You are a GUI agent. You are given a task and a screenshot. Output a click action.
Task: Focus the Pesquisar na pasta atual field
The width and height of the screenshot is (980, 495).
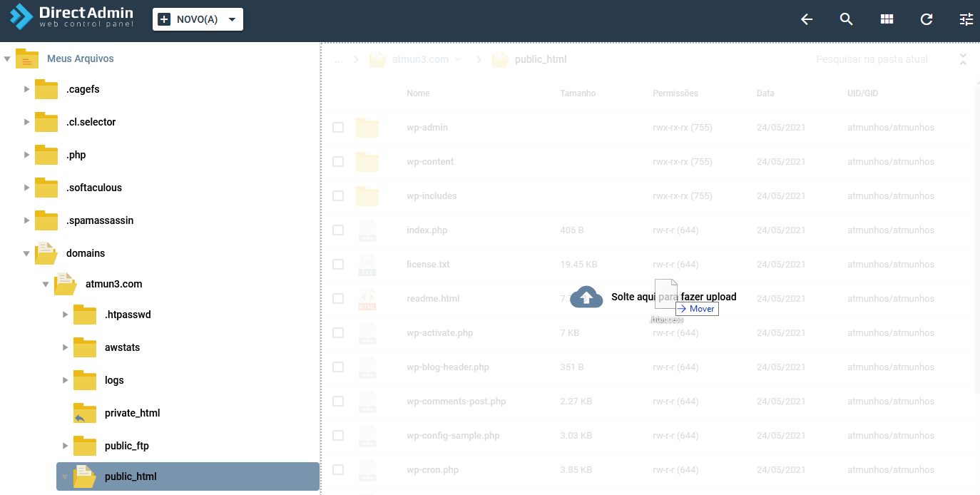[872, 59]
